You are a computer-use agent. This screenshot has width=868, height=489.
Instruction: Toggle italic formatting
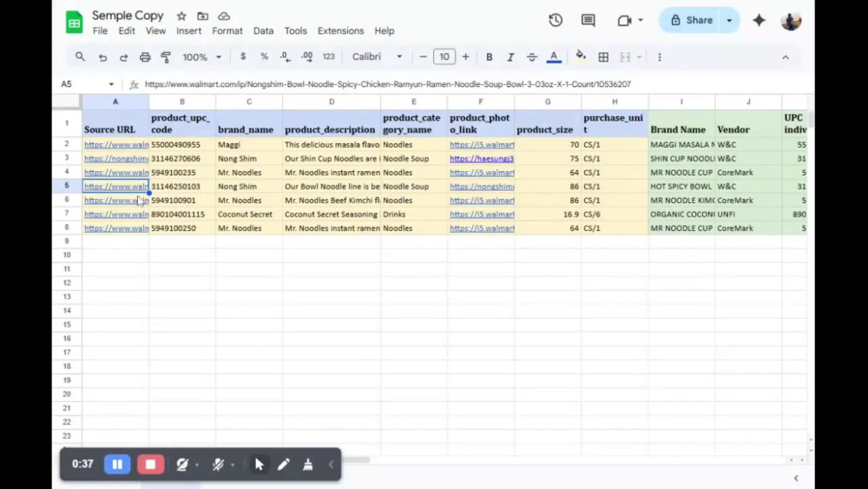tap(510, 57)
